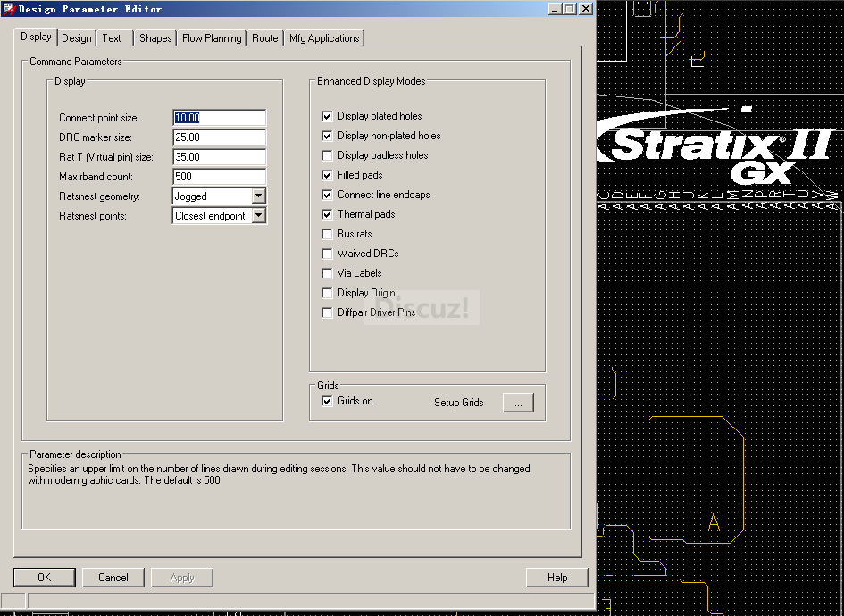Click the Stratix II GX logo on canvas

(719, 146)
